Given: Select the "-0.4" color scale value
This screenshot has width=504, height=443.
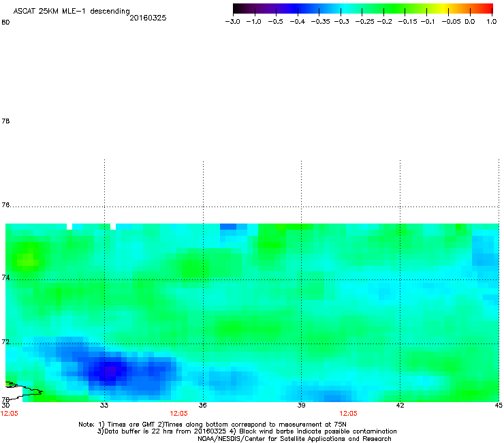Looking at the screenshot, I should point(298,22).
